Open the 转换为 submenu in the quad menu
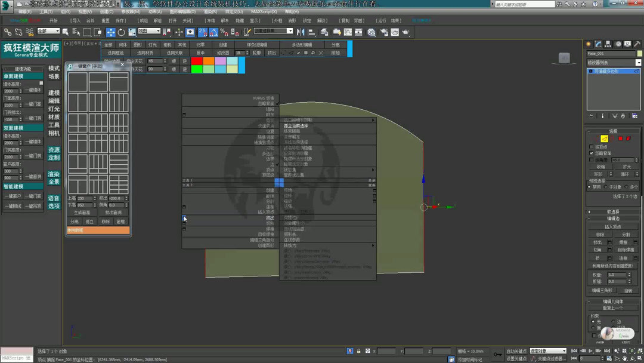Viewport: 644px width, 363px height. pyautogui.click(x=292, y=245)
